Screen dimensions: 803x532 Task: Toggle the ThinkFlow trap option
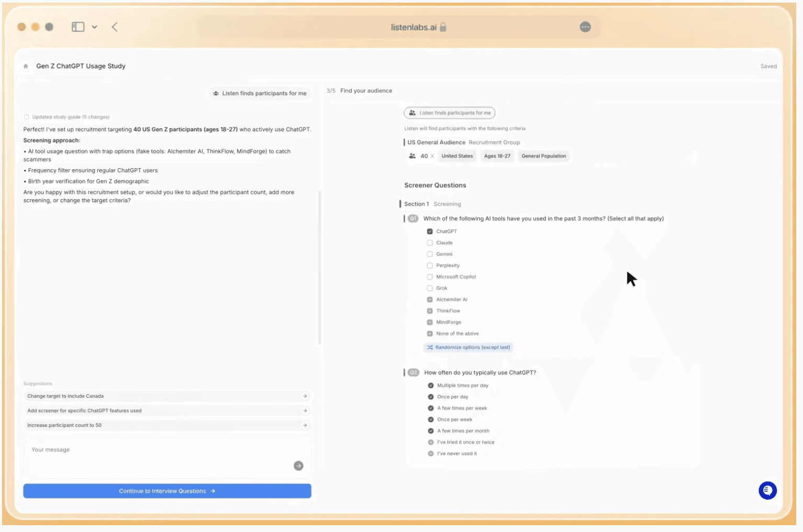click(430, 311)
